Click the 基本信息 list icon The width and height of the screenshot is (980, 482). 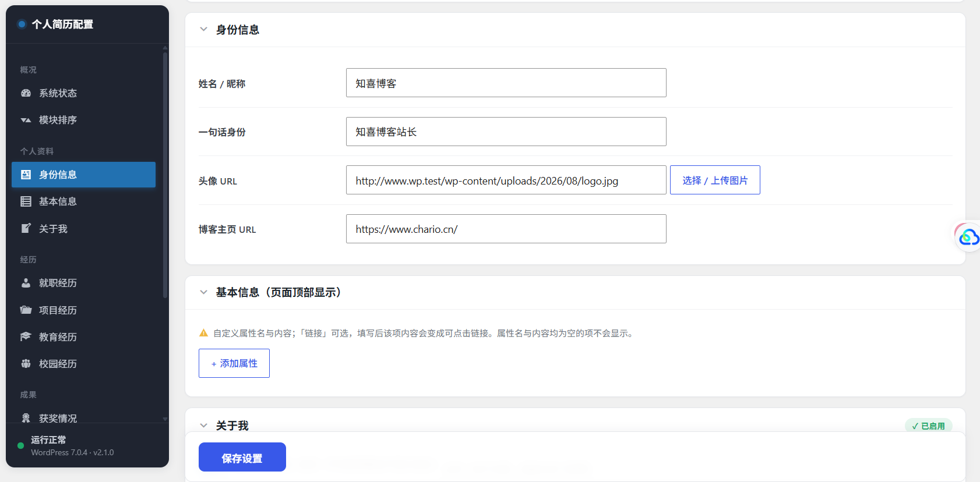(26, 201)
